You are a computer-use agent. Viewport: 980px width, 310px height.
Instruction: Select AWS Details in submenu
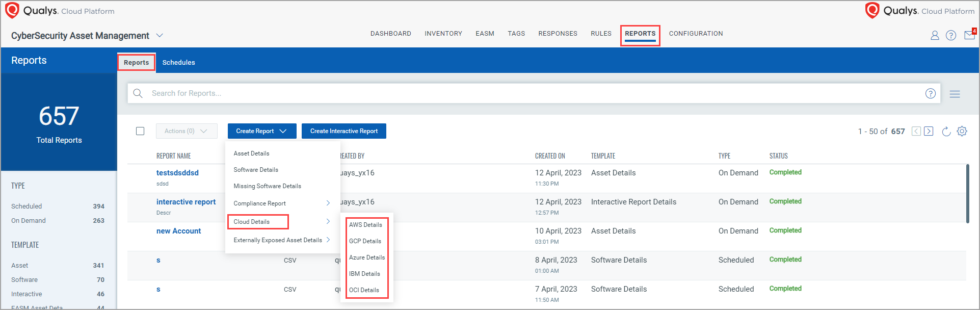(365, 225)
